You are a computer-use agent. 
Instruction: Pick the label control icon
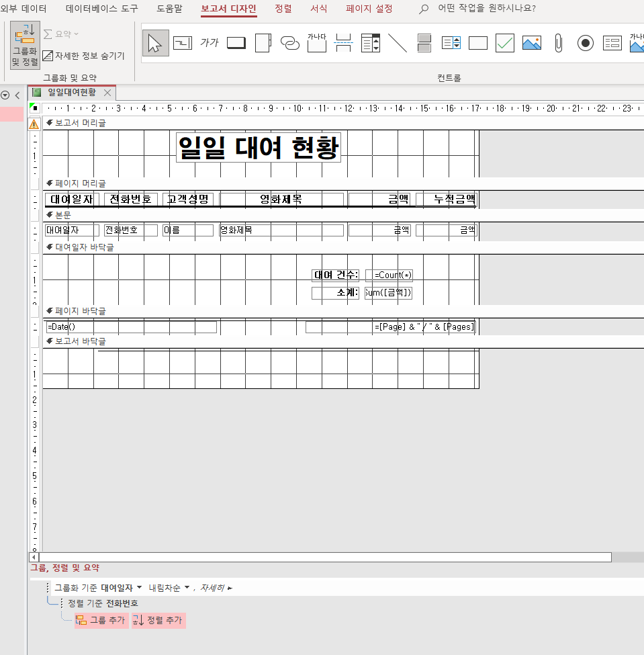tap(210, 43)
